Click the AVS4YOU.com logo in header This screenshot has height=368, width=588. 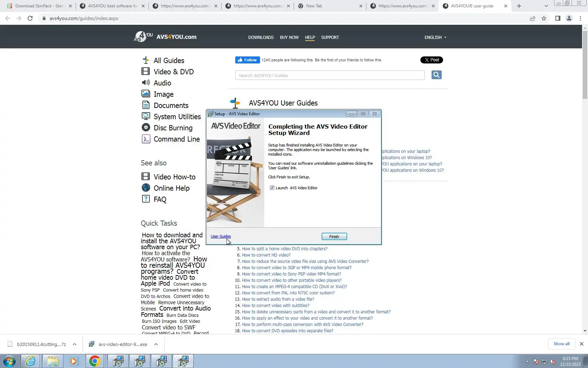(x=165, y=37)
